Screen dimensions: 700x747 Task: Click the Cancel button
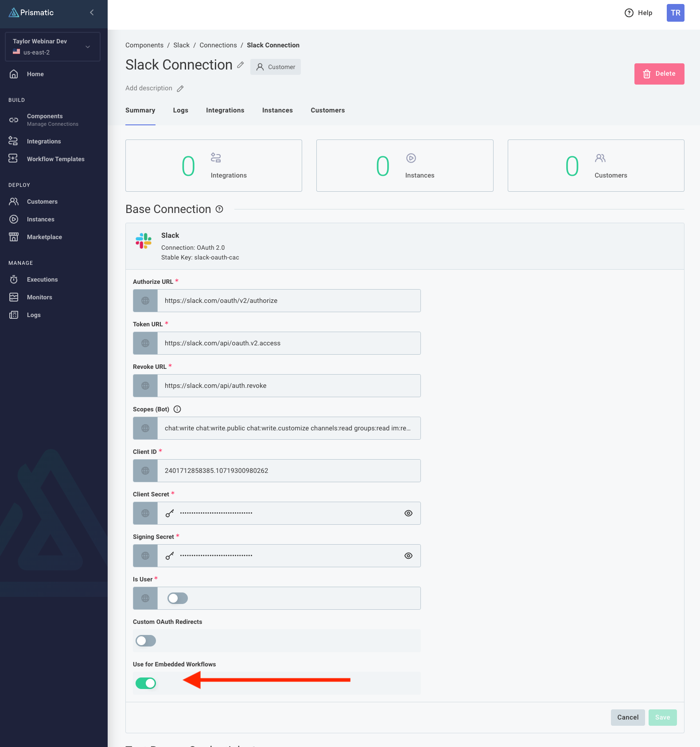tap(628, 717)
